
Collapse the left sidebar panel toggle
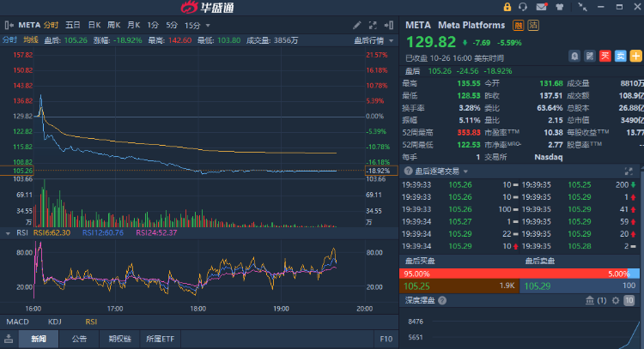(7, 339)
